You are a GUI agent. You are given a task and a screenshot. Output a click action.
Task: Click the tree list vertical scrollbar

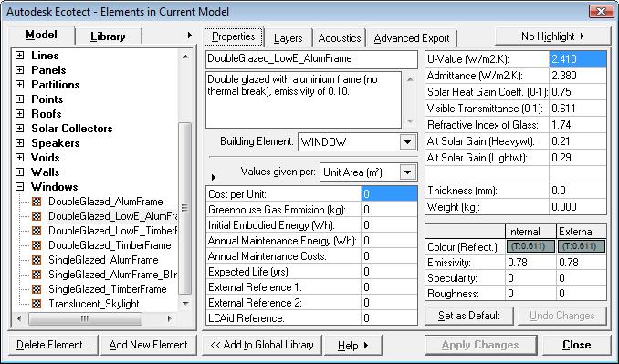184,180
